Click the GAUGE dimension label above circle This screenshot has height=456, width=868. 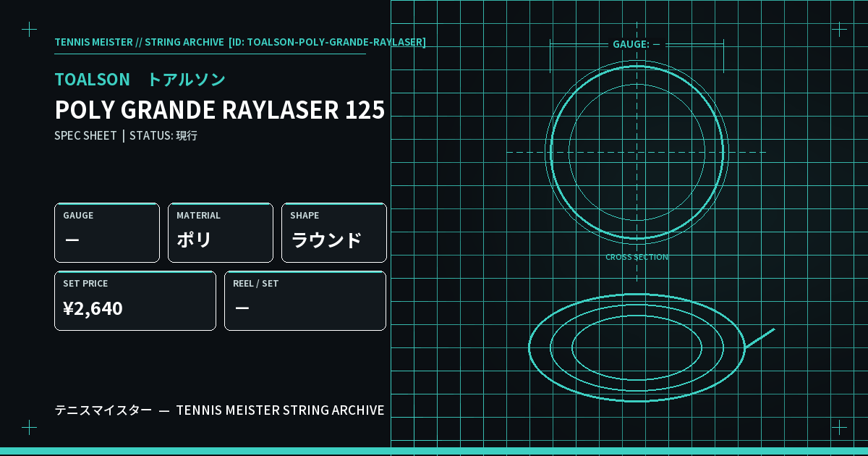637,44
